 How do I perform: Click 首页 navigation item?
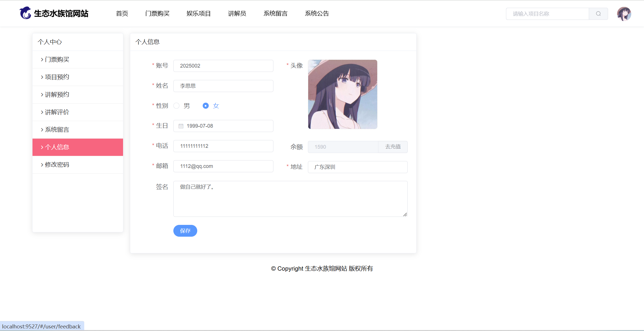(x=122, y=14)
